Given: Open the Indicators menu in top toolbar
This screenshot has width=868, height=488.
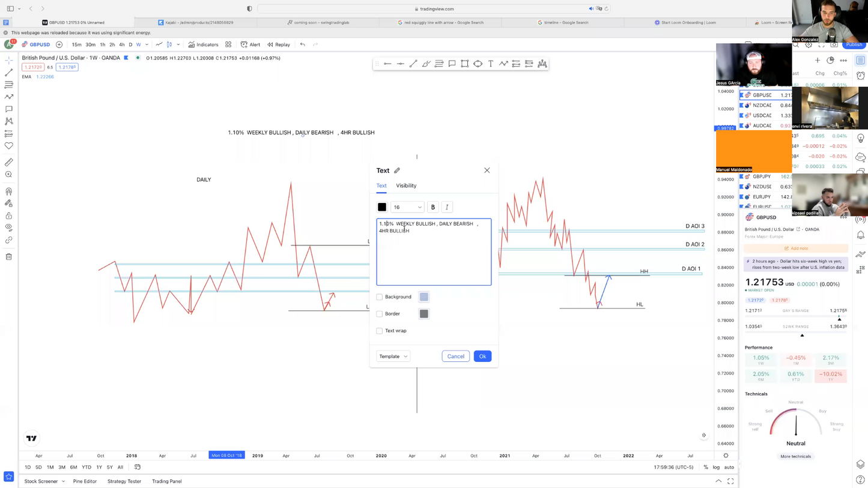Looking at the screenshot, I should (x=203, y=44).
